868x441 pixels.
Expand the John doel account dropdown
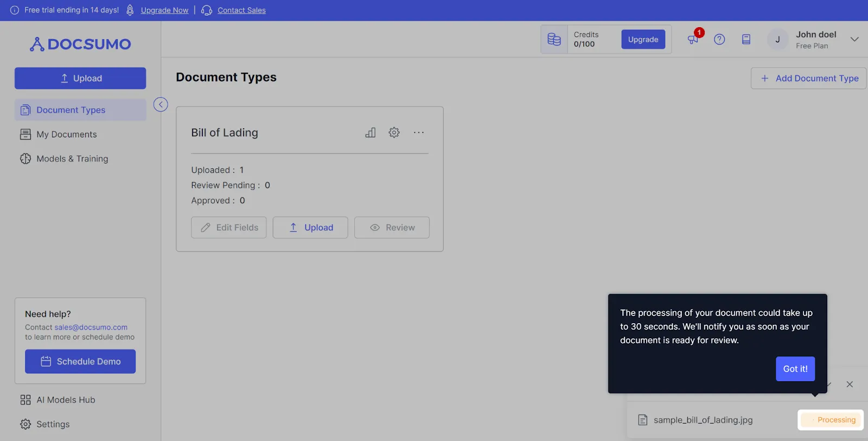[x=854, y=39]
